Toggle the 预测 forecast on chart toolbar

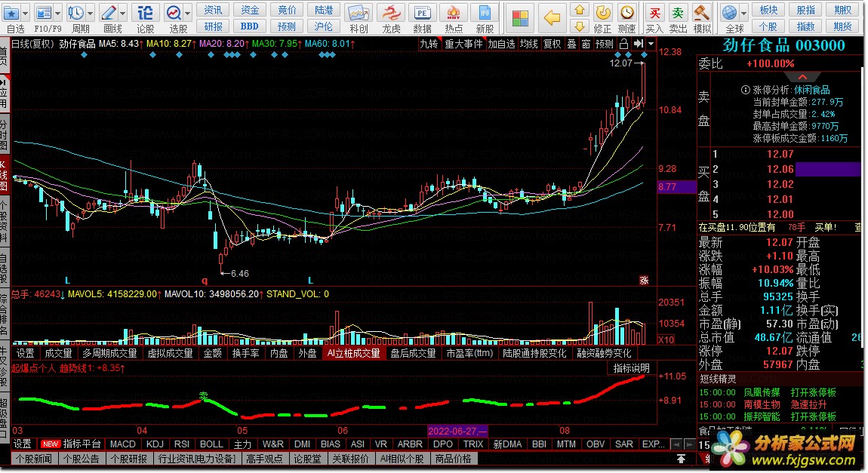click(x=604, y=45)
